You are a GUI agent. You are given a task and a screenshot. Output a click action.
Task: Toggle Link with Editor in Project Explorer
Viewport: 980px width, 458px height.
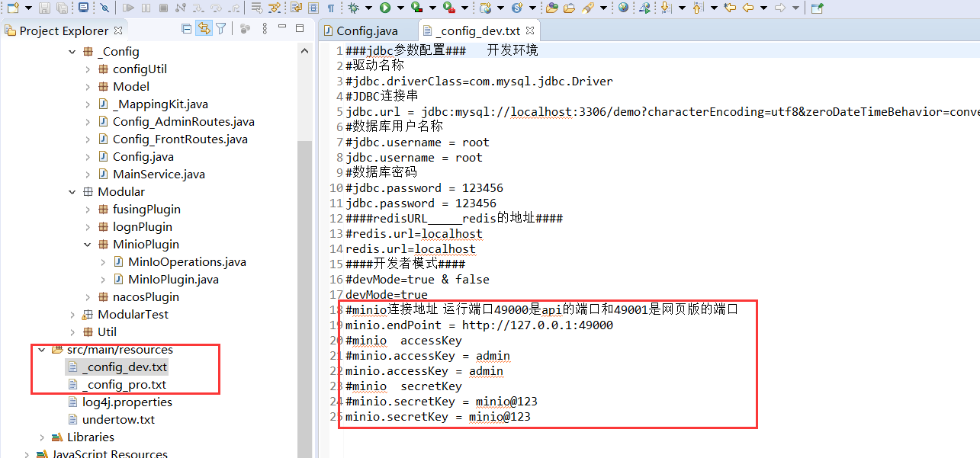(x=204, y=30)
